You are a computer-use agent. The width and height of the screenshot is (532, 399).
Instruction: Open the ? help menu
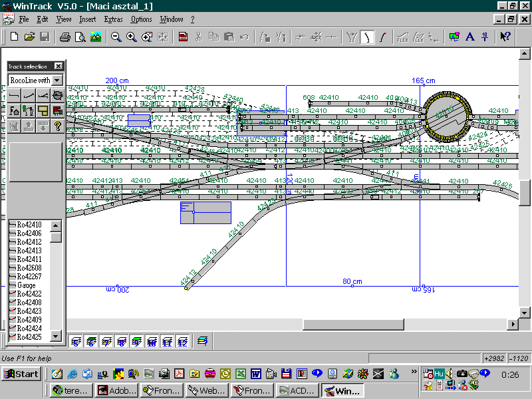point(193,19)
